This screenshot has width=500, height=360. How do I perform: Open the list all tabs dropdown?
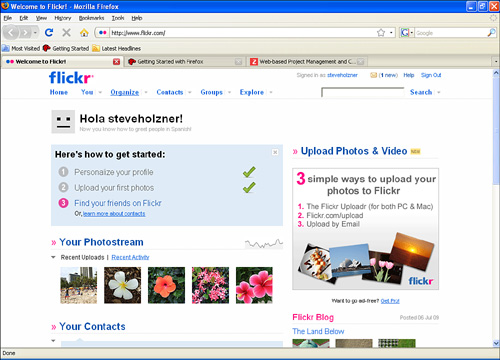click(496, 62)
